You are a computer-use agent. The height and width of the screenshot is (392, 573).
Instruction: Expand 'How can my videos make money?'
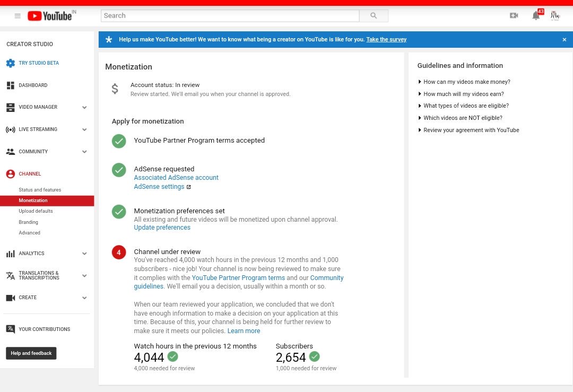(464, 82)
